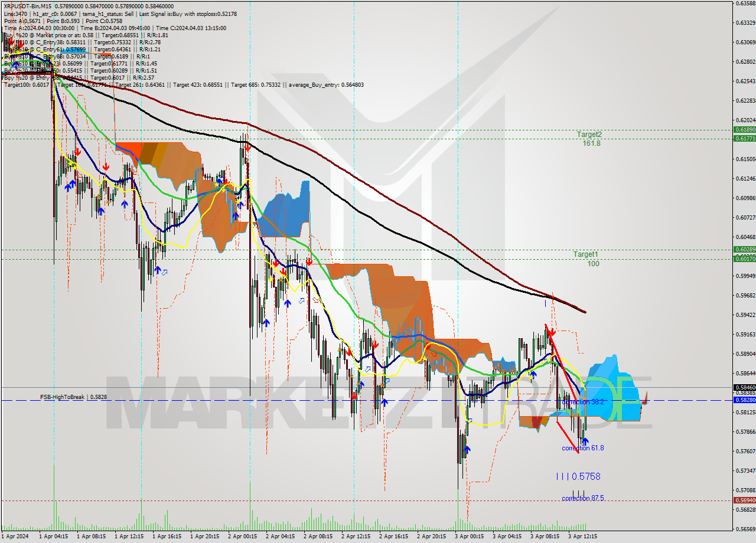Click the 'Target2' label
756x543 pixels.
click(589, 135)
